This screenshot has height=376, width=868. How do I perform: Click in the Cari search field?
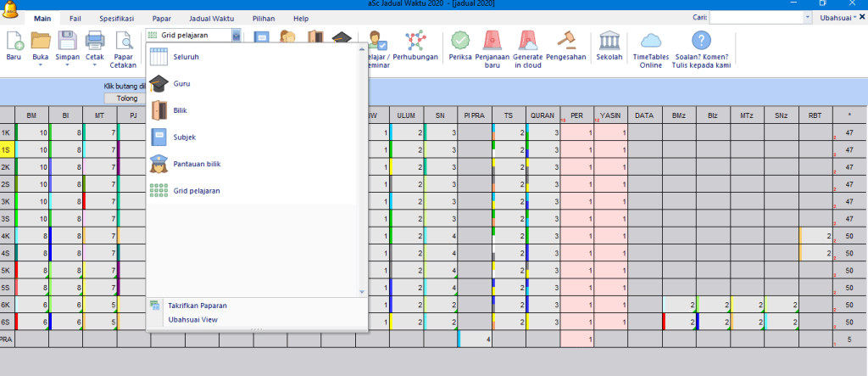[756, 18]
